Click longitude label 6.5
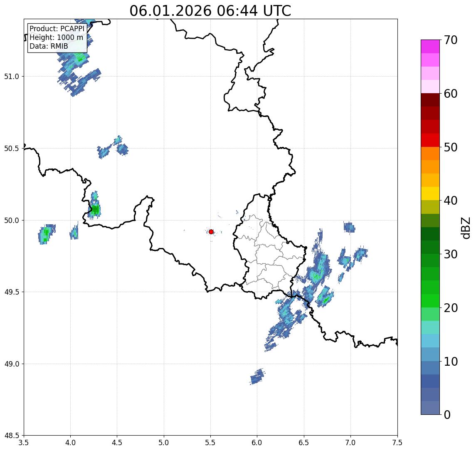 (304, 443)
